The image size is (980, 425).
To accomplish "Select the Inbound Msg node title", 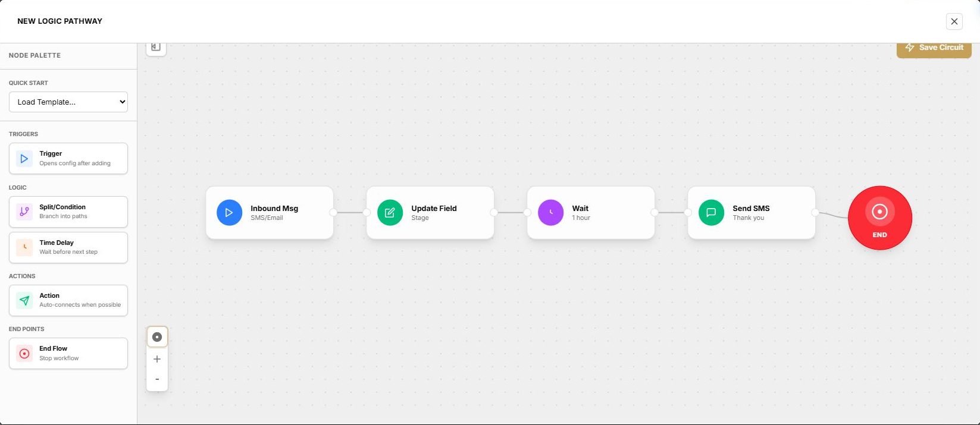I will click(x=274, y=208).
